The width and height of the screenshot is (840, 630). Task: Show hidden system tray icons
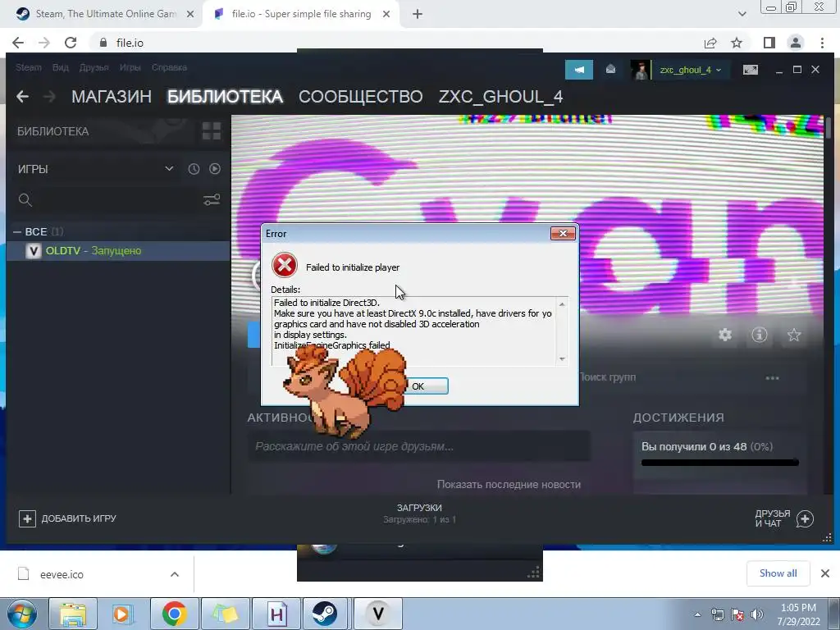tap(697, 614)
